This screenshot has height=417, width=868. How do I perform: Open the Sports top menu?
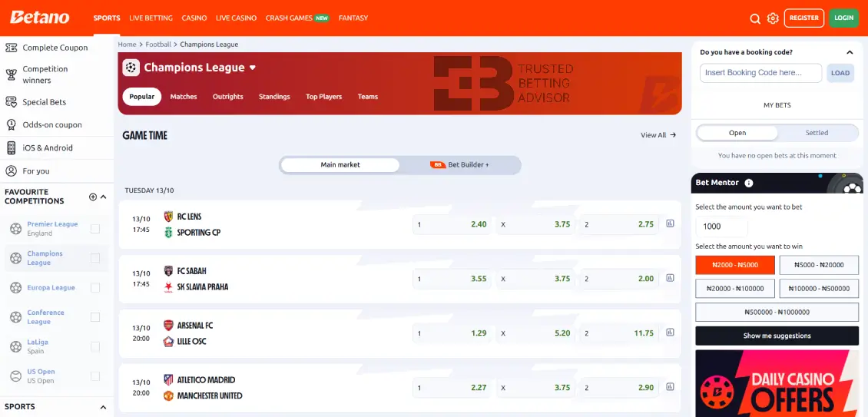107,18
